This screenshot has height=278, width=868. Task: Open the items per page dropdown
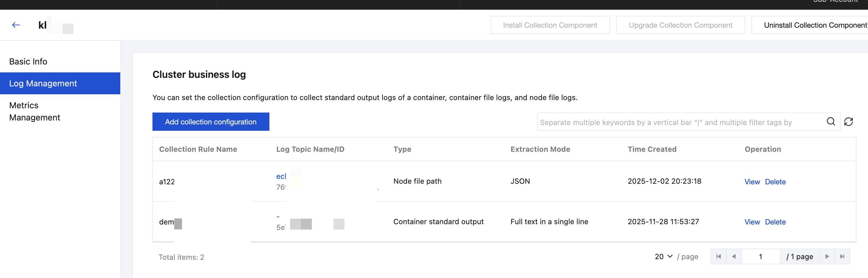coord(664,256)
